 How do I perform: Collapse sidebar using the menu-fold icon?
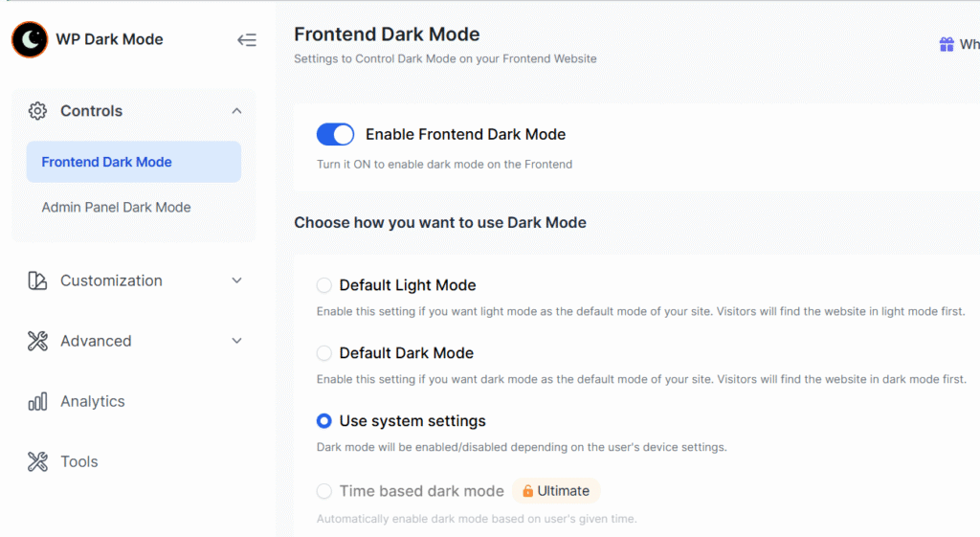[247, 40]
